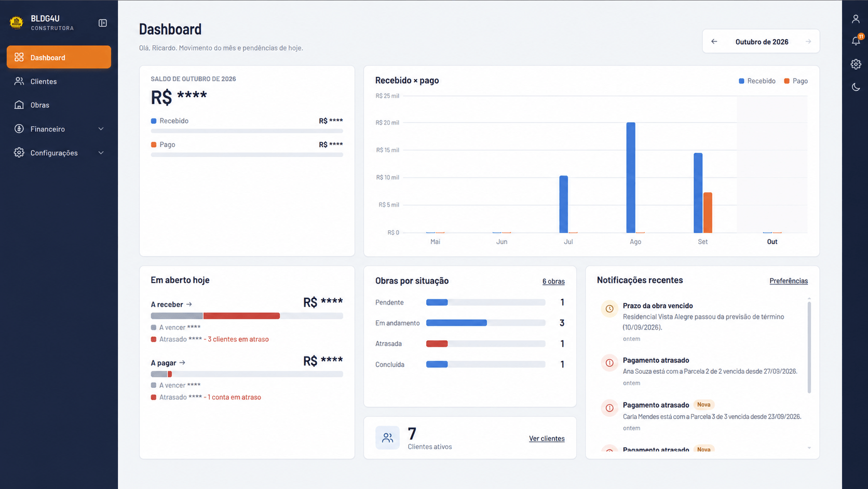868x489 pixels.
Task: Click the Financeiro sidebar item
Action: point(59,129)
